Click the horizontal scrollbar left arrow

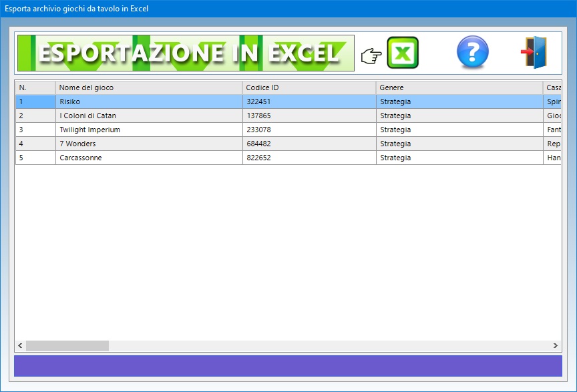click(x=20, y=346)
